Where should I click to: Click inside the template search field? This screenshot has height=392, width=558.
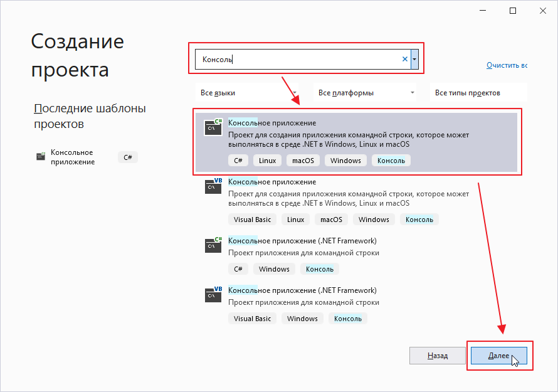pos(301,60)
